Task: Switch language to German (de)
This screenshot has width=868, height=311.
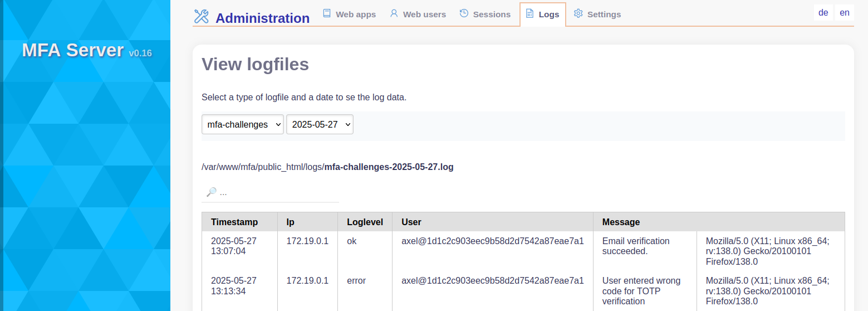Action: [823, 12]
